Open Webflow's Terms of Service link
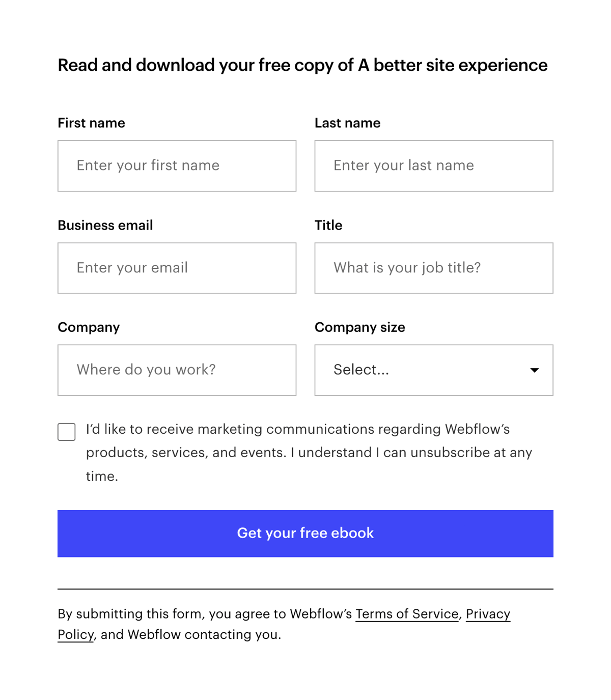Image resolution: width=611 pixels, height=700 pixels. coord(406,614)
